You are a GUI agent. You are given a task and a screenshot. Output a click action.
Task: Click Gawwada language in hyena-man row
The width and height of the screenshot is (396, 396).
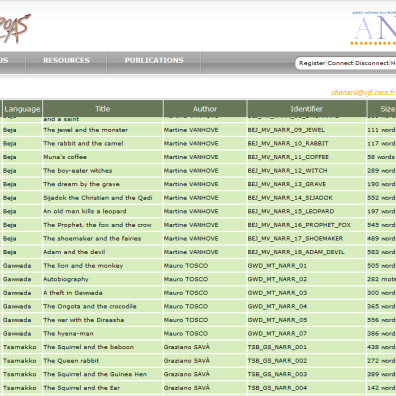[x=17, y=334]
